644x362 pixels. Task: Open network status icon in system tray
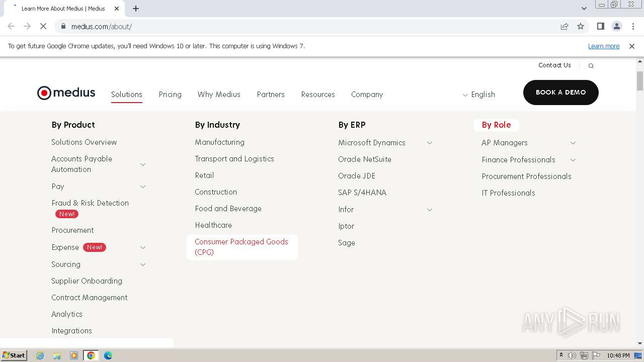(584, 355)
